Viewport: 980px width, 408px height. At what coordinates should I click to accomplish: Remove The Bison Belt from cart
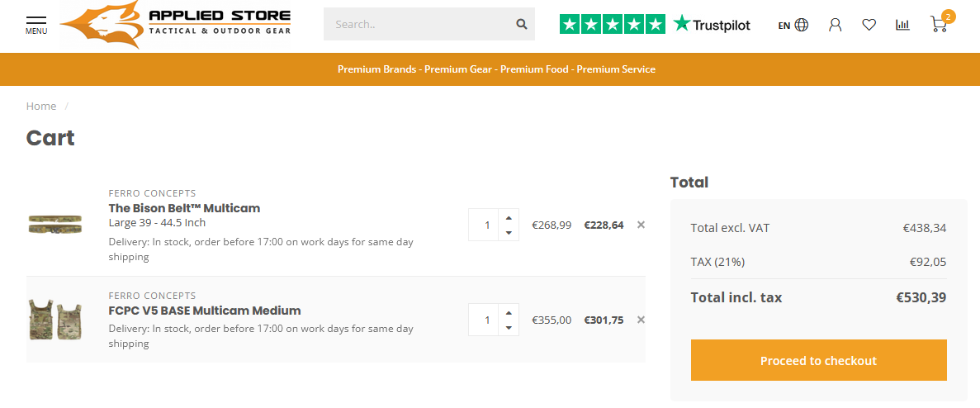(641, 225)
